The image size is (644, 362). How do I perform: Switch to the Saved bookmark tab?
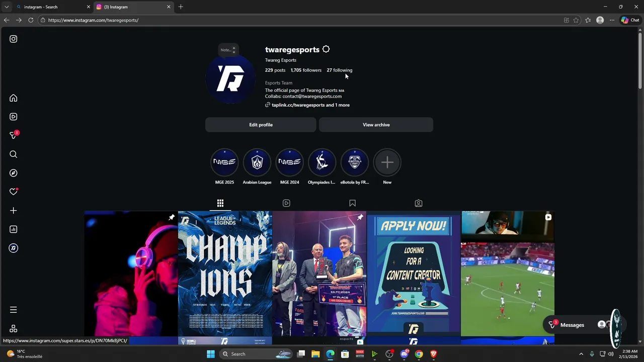352,203
